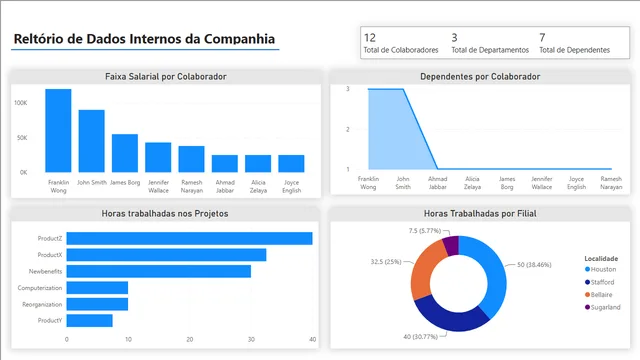This screenshot has width=640, height=360.
Task: Select the Jennifer Wallace salary bar
Action: (x=158, y=157)
